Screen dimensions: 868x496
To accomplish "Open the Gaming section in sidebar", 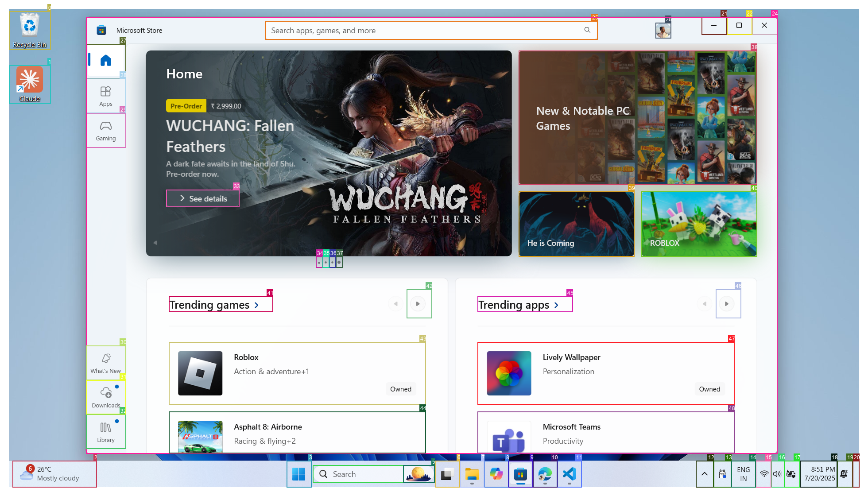I will (x=106, y=131).
